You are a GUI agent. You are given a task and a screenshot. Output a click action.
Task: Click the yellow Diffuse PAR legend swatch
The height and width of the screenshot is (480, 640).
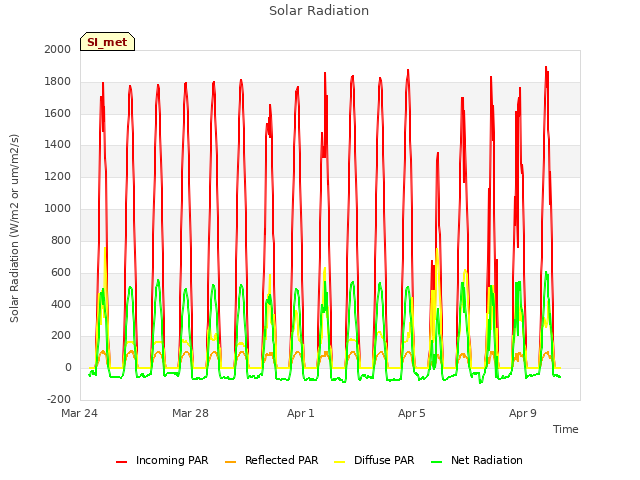click(x=339, y=462)
